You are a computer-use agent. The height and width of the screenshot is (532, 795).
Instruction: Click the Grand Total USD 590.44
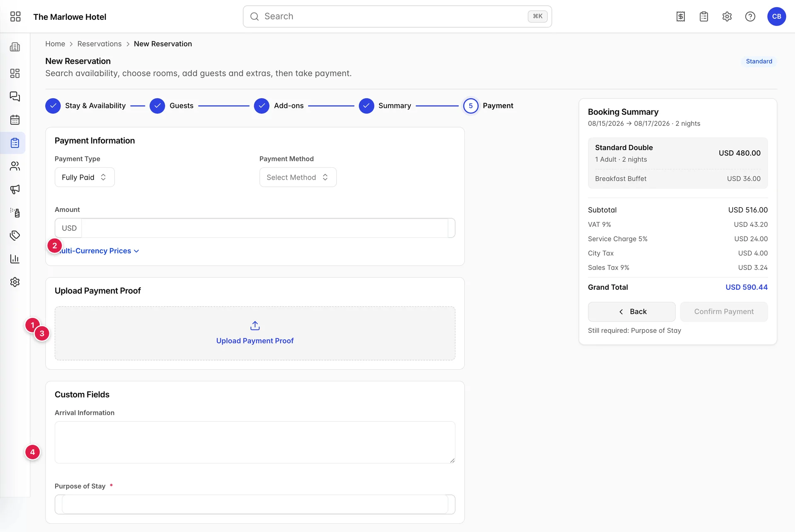coord(747,287)
